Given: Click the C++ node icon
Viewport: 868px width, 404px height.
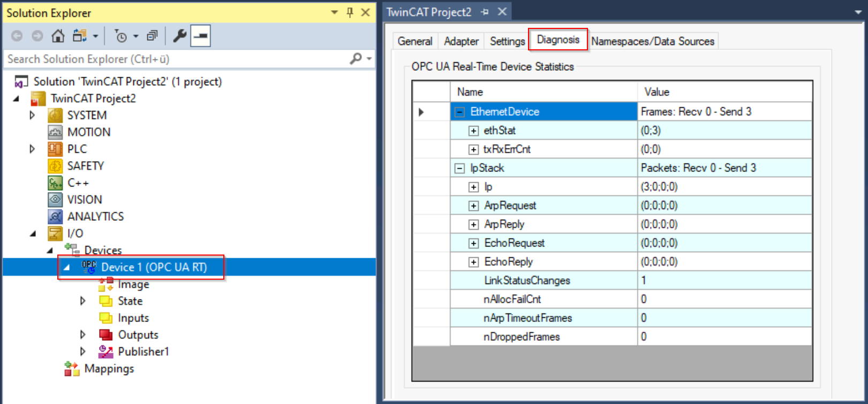Looking at the screenshot, I should pyautogui.click(x=55, y=183).
